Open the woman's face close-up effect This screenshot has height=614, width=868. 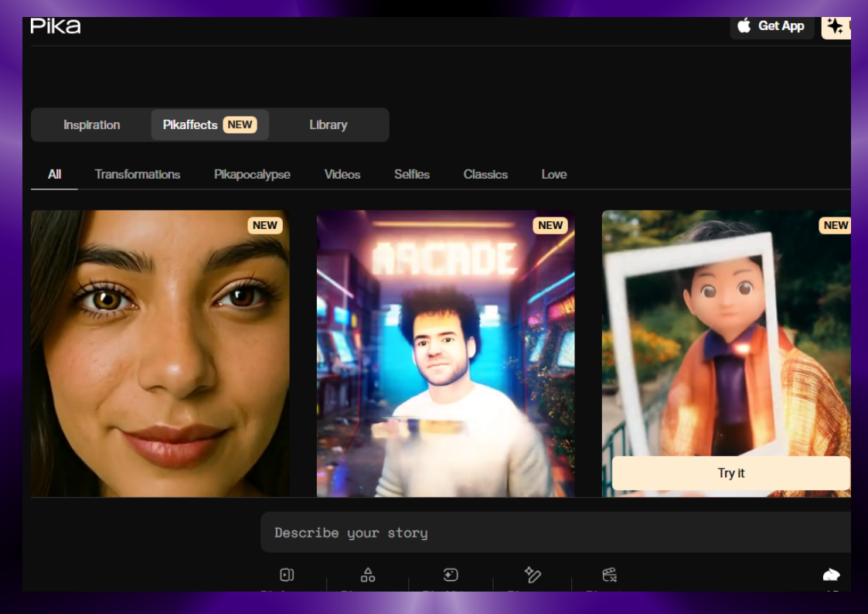click(x=160, y=353)
